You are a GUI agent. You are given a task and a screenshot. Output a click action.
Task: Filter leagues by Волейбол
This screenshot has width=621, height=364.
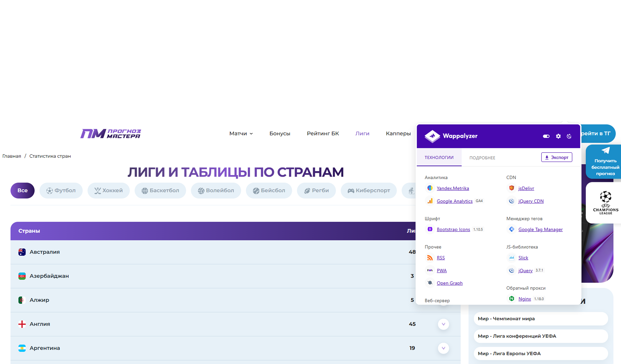click(216, 190)
